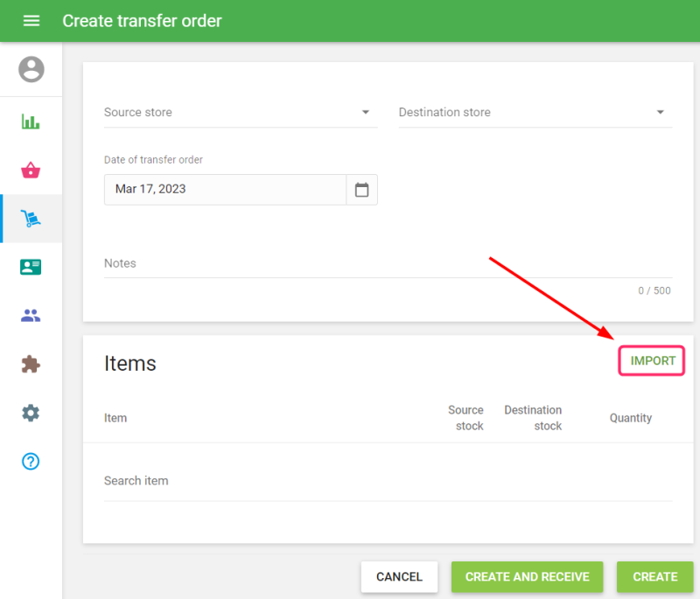This screenshot has width=700, height=599.
Task: Open Items via the basket icon
Action: click(31, 171)
